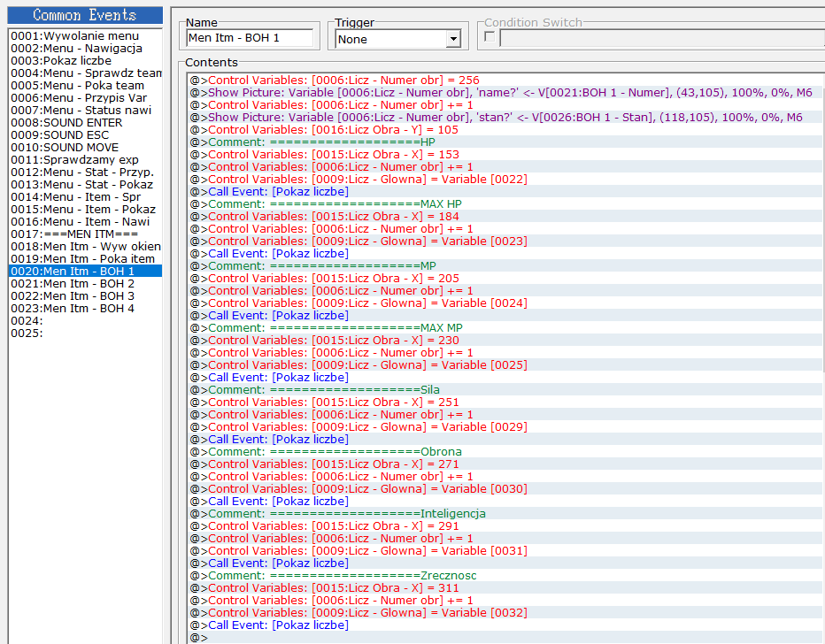Viewport: 825px width, 644px height.
Task: Select common event 0014:Menu - Item - Spr
Action: [86, 197]
